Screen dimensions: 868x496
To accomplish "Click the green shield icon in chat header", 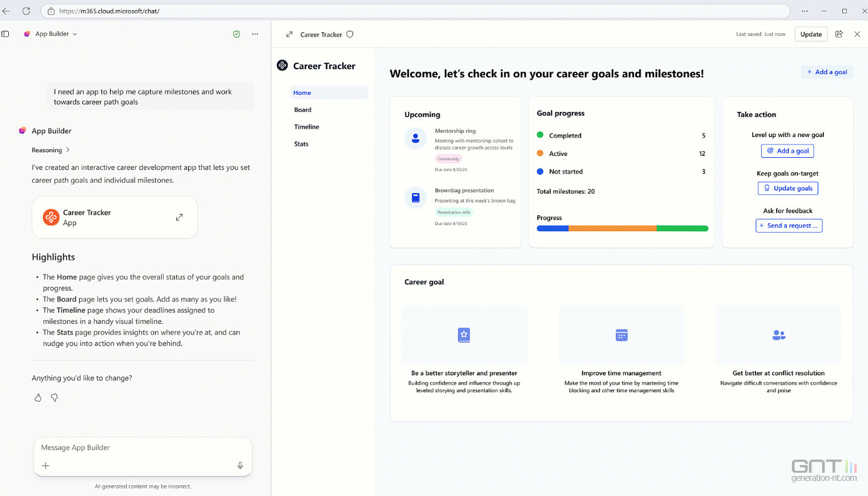I will coord(236,34).
